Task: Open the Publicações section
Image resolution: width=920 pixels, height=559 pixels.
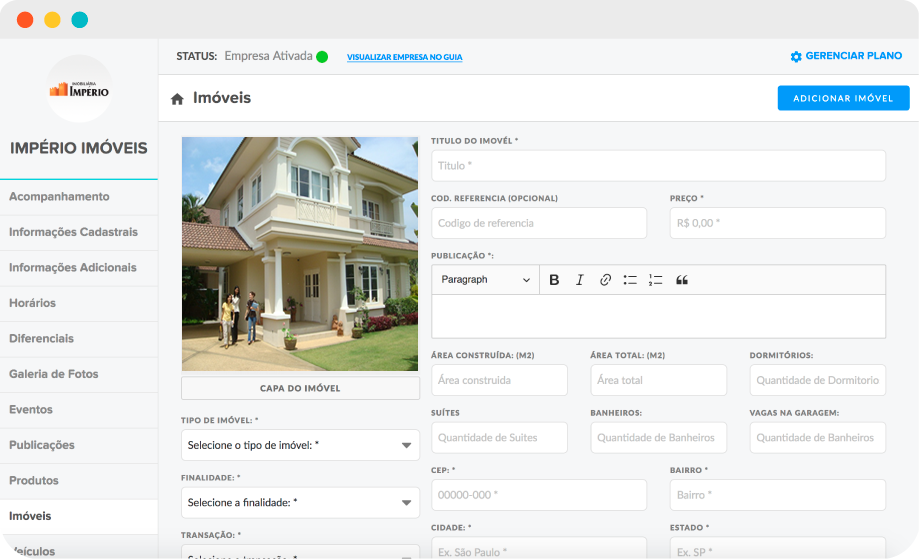Action: [79, 445]
